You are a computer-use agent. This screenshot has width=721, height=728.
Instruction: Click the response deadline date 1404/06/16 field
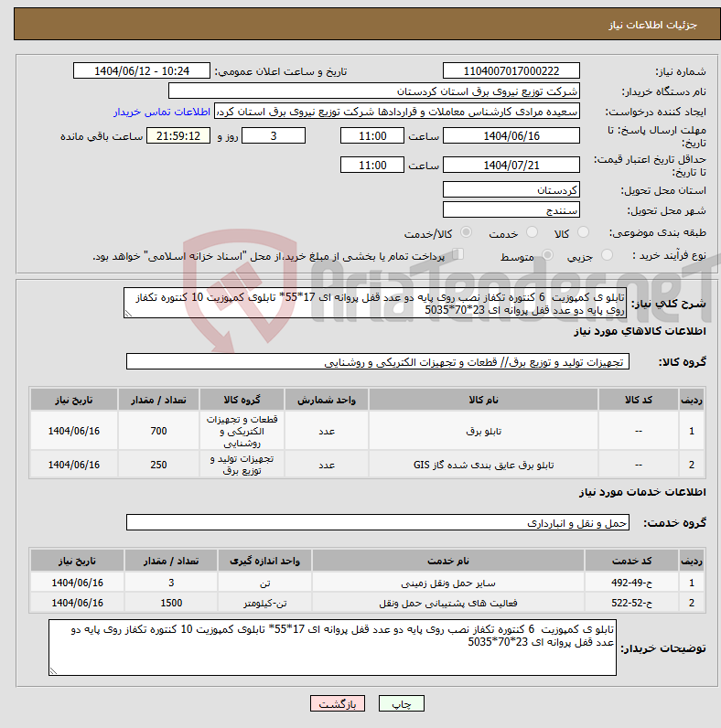point(511,135)
